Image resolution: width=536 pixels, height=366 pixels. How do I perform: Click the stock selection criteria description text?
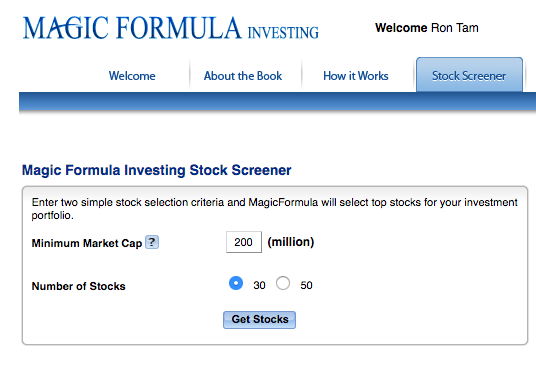click(274, 209)
